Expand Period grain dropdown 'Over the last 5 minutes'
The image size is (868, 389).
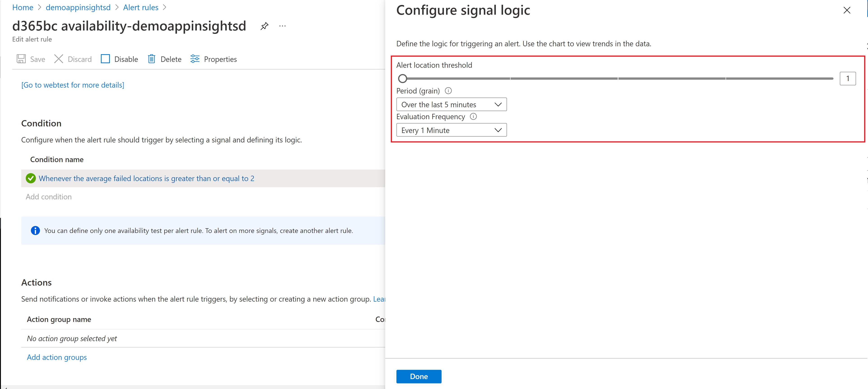[x=451, y=105]
